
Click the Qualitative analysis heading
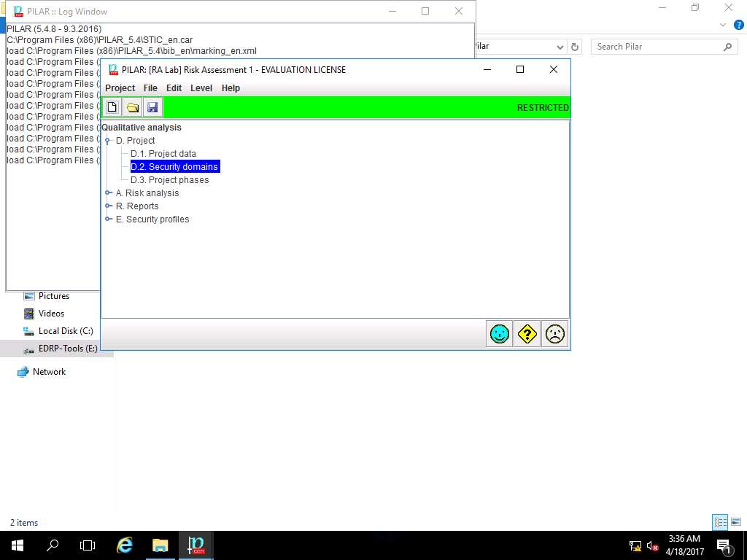click(x=142, y=128)
